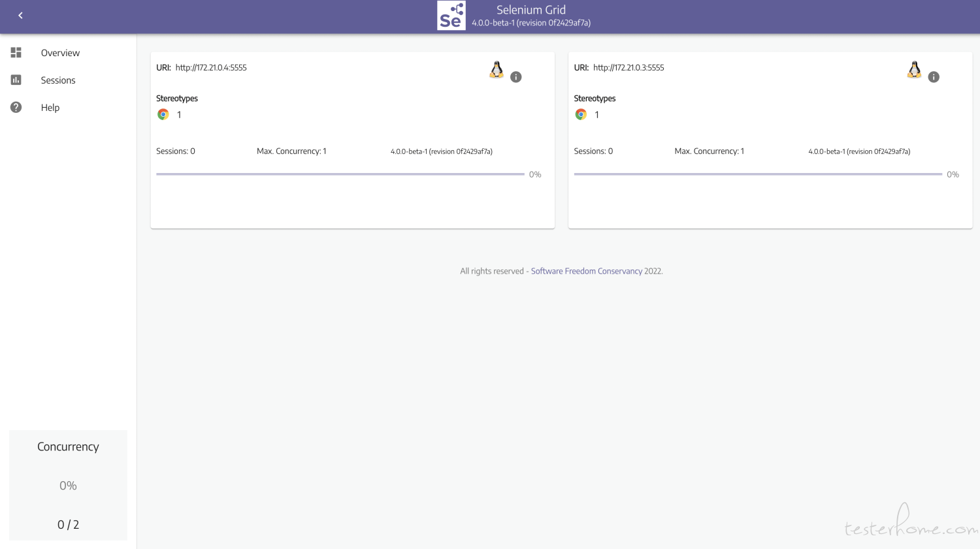Click the Selenium Grid title in the header
The width and height of the screenshot is (980, 549).
pyautogui.click(x=531, y=10)
